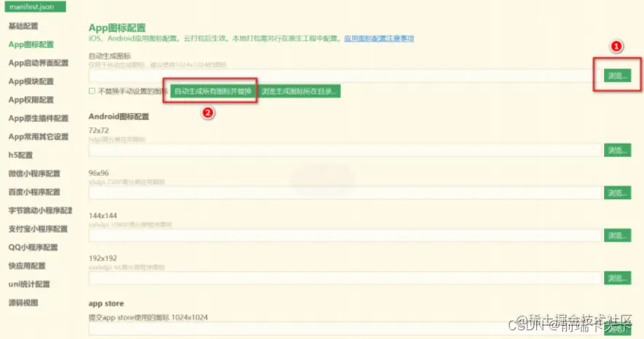This screenshot has width=644, height=339.
Task: Open 字节跳动小程序配置 section
Action: (40, 210)
